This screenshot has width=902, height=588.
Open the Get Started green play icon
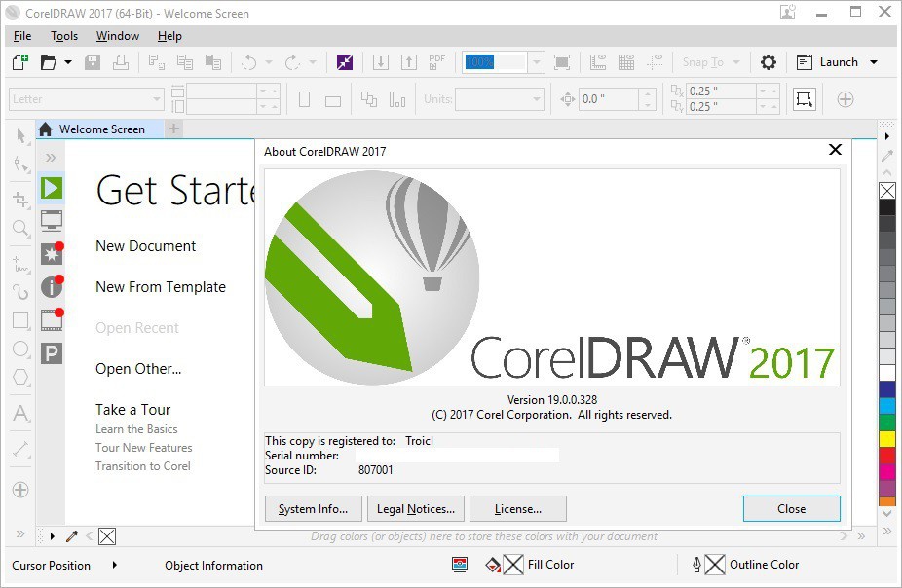[52, 188]
